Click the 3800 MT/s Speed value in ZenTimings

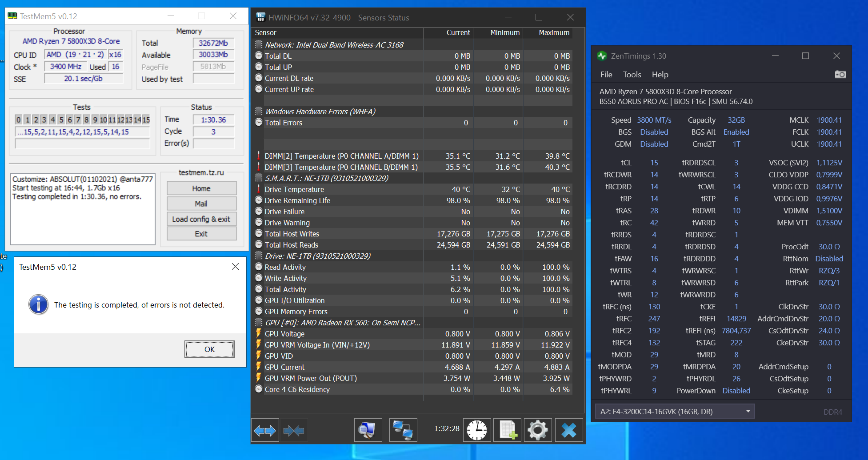point(654,120)
